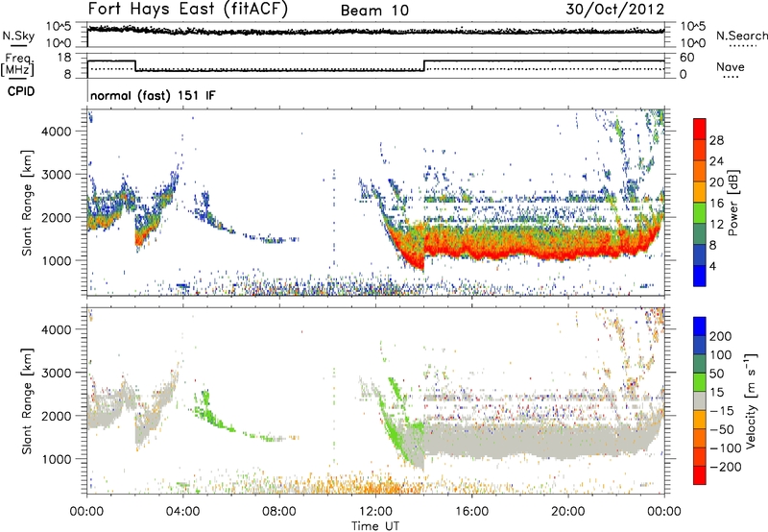Click the 'Freq. [MHz]' axis label
The image size is (768, 532).
17,64
